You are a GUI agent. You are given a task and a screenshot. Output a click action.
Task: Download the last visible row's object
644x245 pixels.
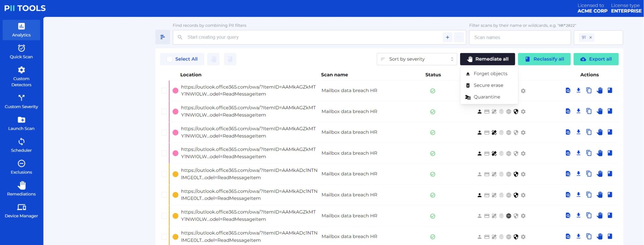point(578,236)
